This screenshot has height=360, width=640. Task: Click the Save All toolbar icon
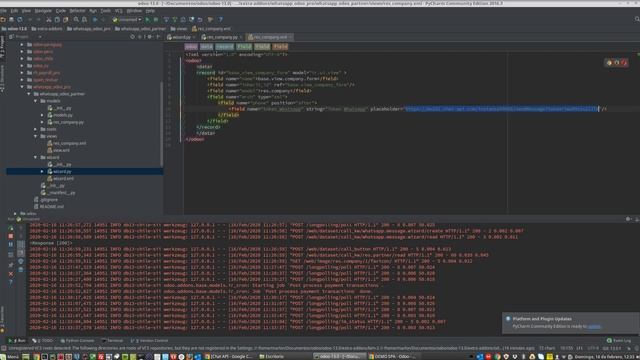(x=11, y=20)
